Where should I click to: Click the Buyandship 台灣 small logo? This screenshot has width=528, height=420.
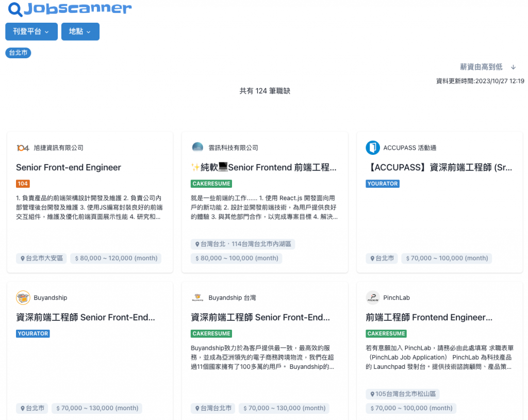point(197,298)
